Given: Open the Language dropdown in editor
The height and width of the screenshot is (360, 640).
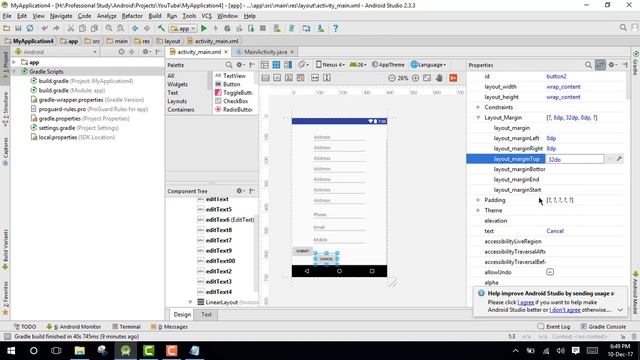Looking at the screenshot, I should (428, 64).
